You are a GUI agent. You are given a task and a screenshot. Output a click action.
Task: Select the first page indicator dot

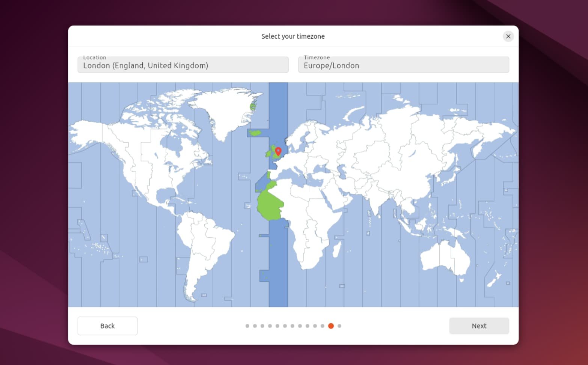(247, 326)
